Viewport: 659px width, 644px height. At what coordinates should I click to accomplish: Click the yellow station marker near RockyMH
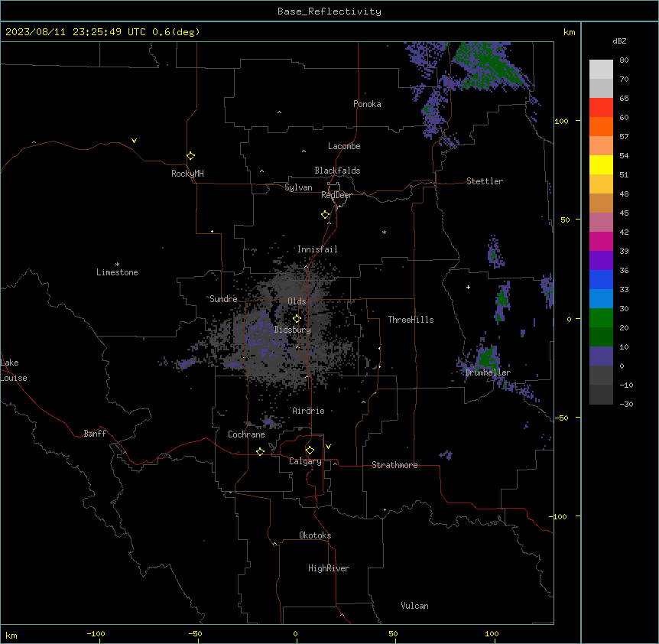coord(191,156)
